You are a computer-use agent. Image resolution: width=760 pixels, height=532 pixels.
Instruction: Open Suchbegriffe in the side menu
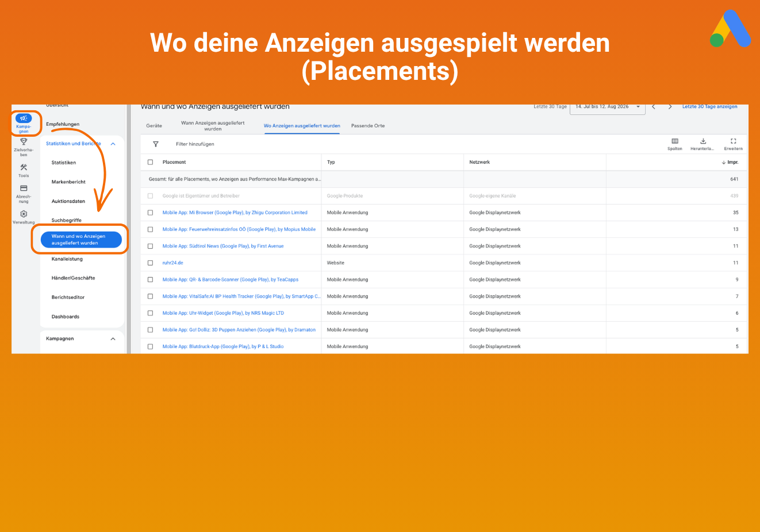point(67,221)
